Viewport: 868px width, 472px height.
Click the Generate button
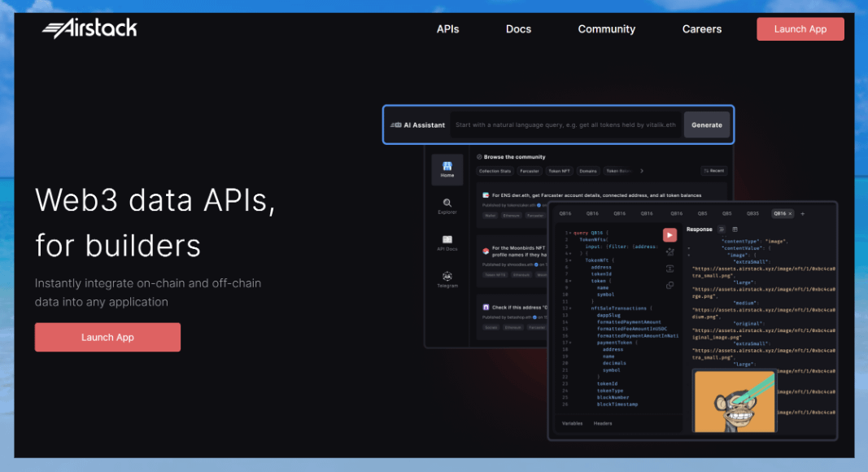(x=706, y=125)
